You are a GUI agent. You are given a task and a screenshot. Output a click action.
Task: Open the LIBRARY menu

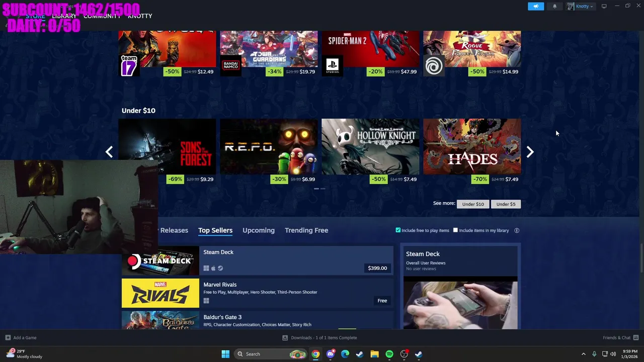[64, 16]
